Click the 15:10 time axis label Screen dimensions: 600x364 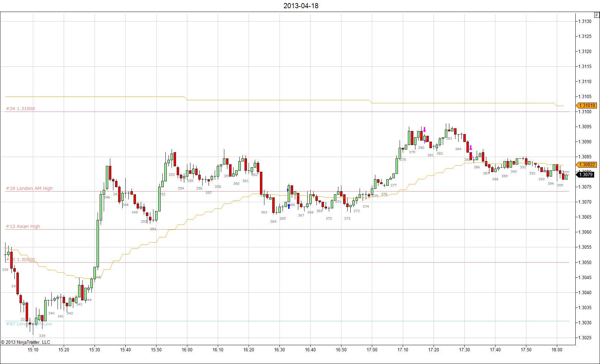click(33, 350)
